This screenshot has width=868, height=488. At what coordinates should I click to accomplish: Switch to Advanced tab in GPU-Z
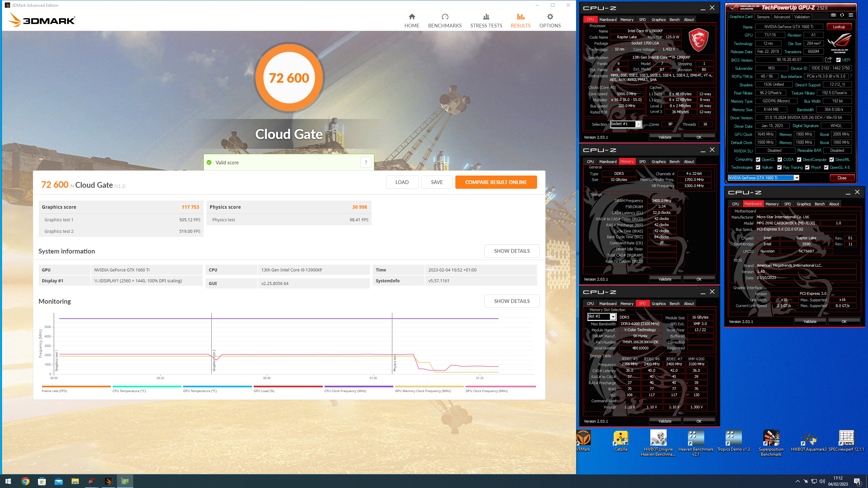click(x=782, y=17)
